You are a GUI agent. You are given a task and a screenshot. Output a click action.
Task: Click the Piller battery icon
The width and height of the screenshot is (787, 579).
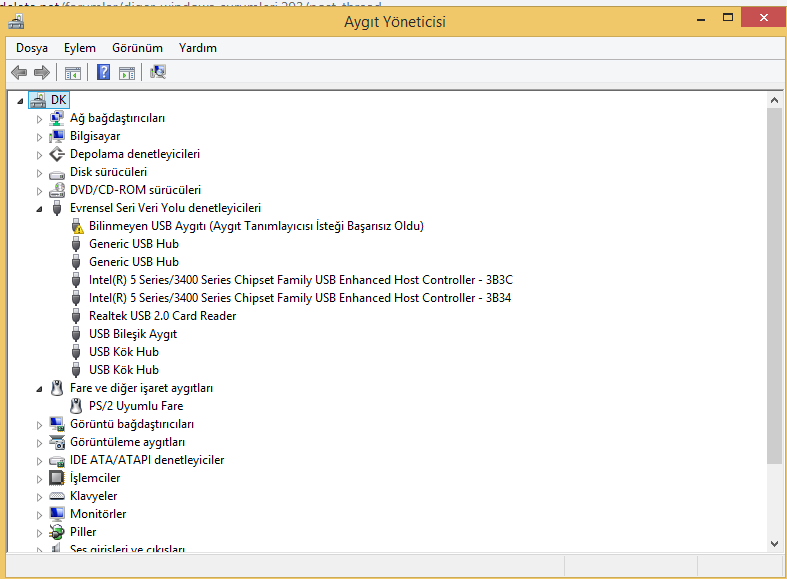click(57, 532)
